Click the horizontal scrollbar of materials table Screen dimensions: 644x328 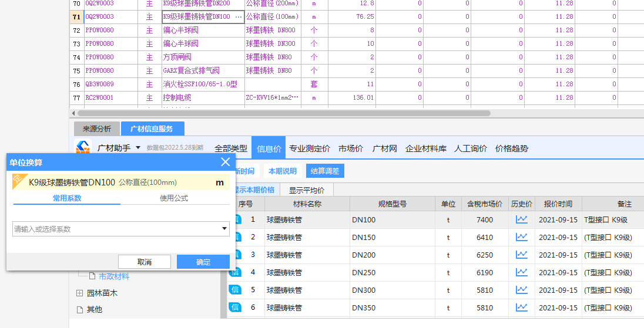(x=284, y=113)
